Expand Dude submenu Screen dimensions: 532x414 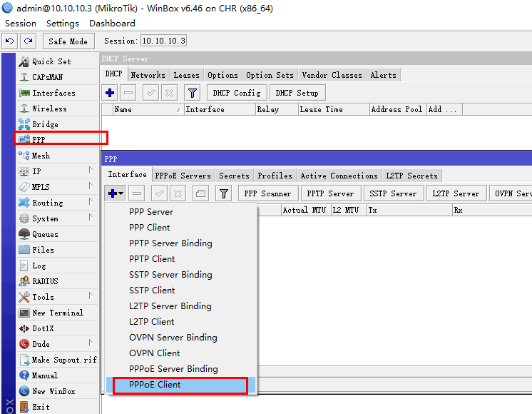[x=91, y=343]
